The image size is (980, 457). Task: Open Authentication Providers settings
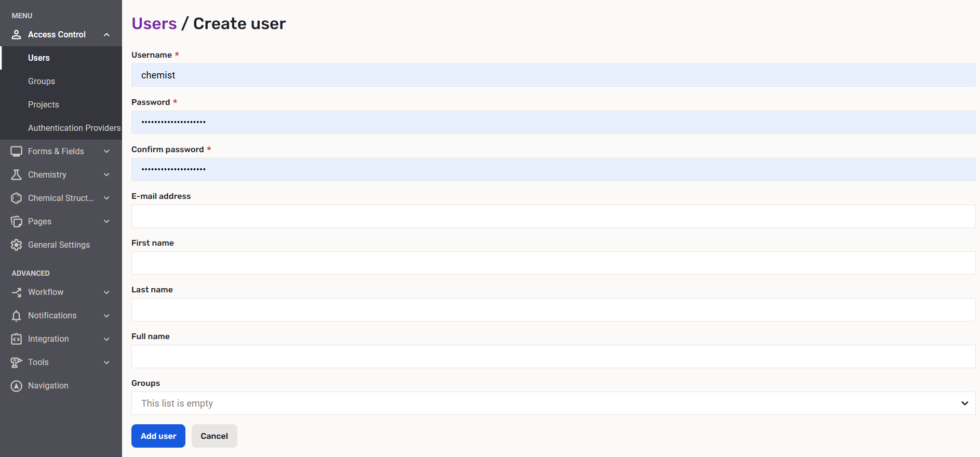74,128
